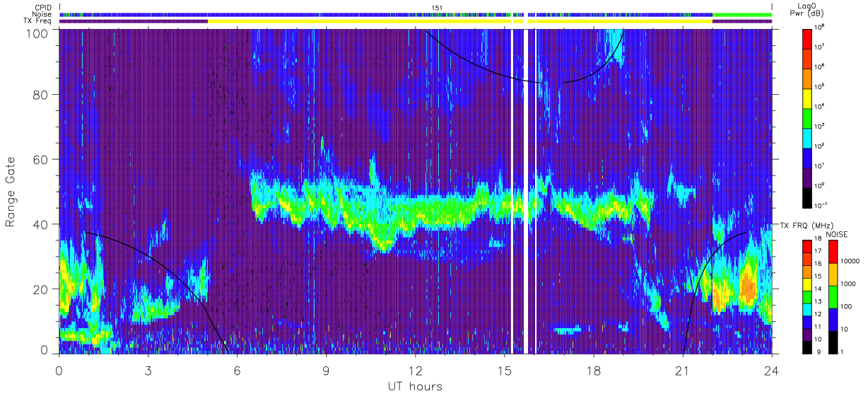The image size is (868, 401).
Task: Click the 1000 label on the NOISE legend
Action: tap(850, 284)
